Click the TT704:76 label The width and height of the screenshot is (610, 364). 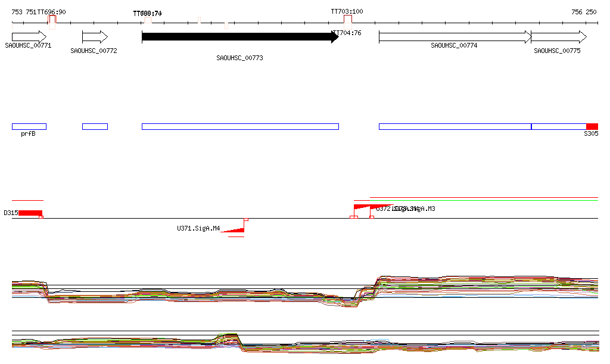(347, 33)
